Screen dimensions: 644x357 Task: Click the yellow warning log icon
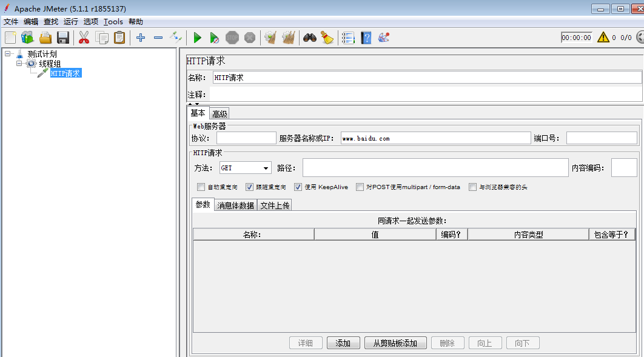(603, 38)
